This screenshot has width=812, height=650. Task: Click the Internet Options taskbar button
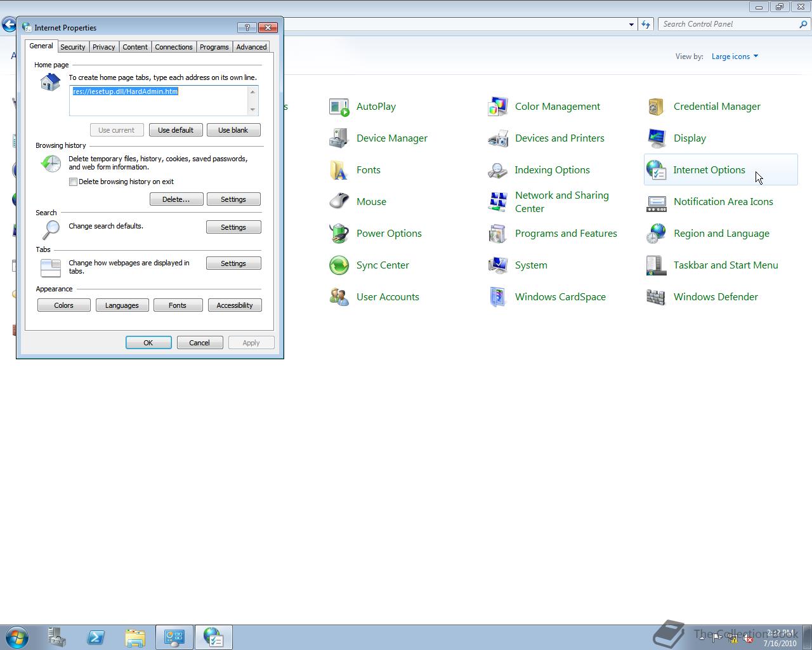tap(214, 637)
